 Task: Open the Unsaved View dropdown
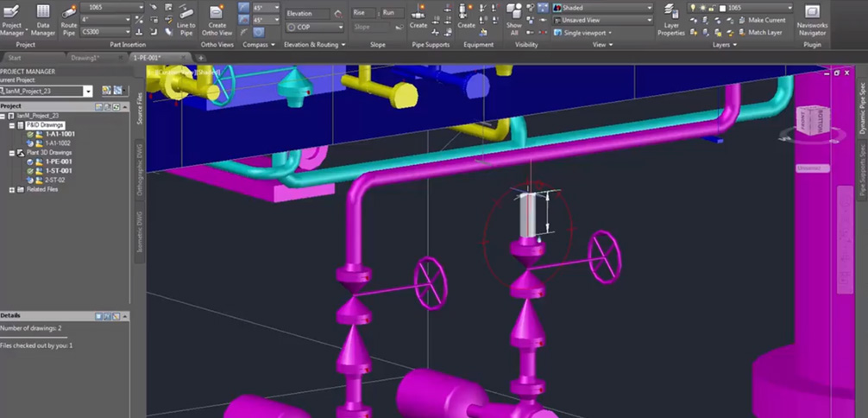602,20
